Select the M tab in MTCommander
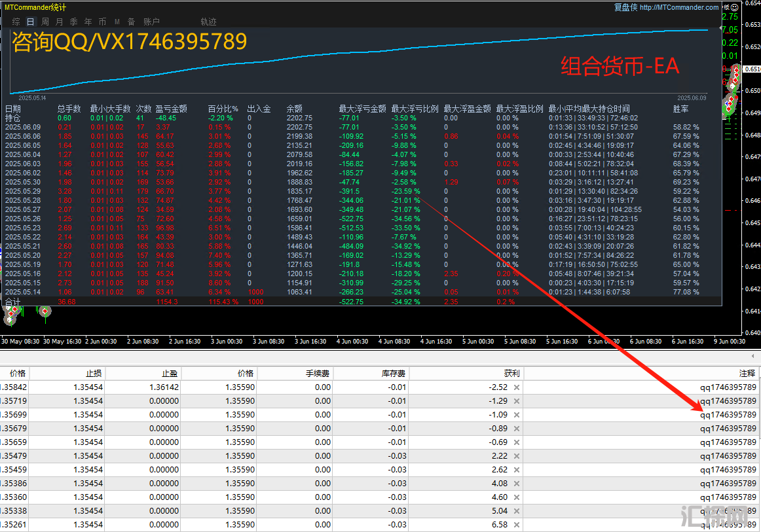 pos(117,22)
